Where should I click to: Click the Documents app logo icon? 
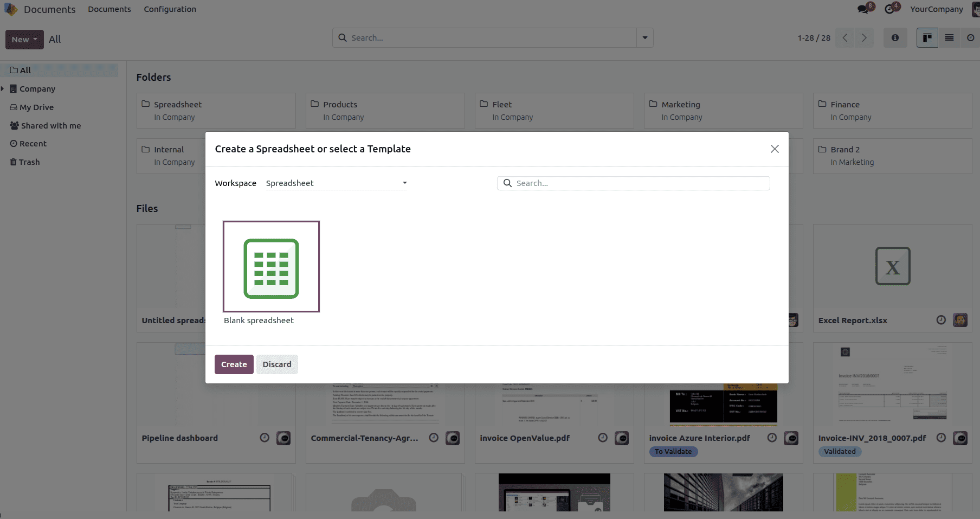(11, 9)
